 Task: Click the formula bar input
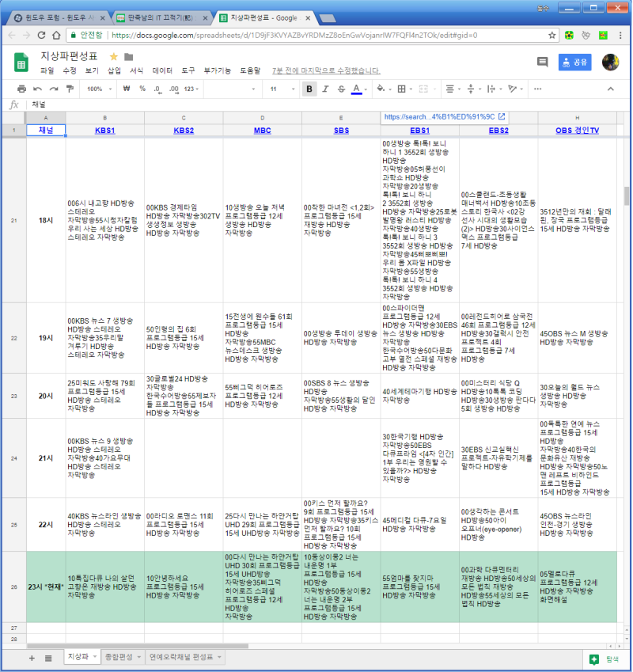click(x=328, y=104)
